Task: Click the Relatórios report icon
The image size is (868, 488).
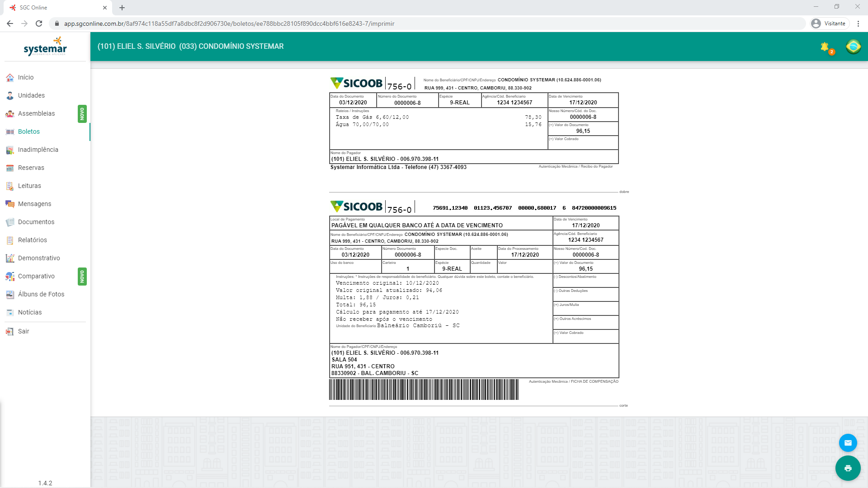Action: pyautogui.click(x=10, y=240)
